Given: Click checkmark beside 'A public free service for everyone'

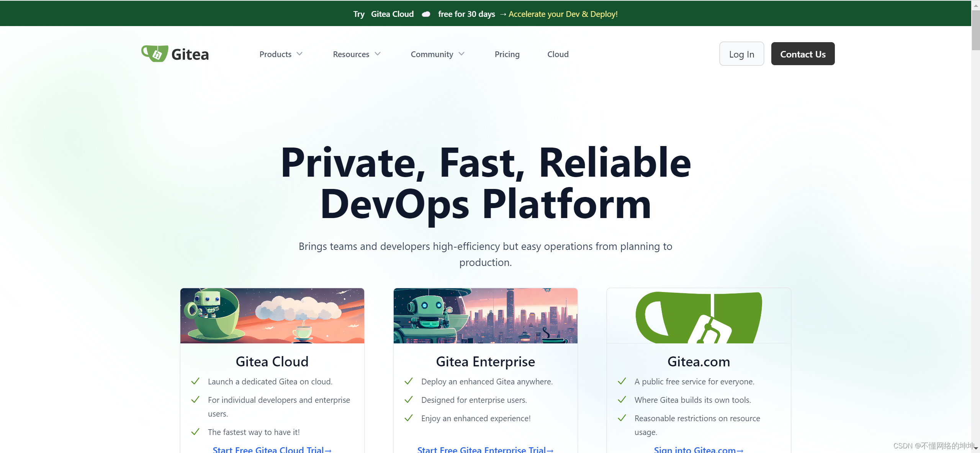Looking at the screenshot, I should (622, 381).
